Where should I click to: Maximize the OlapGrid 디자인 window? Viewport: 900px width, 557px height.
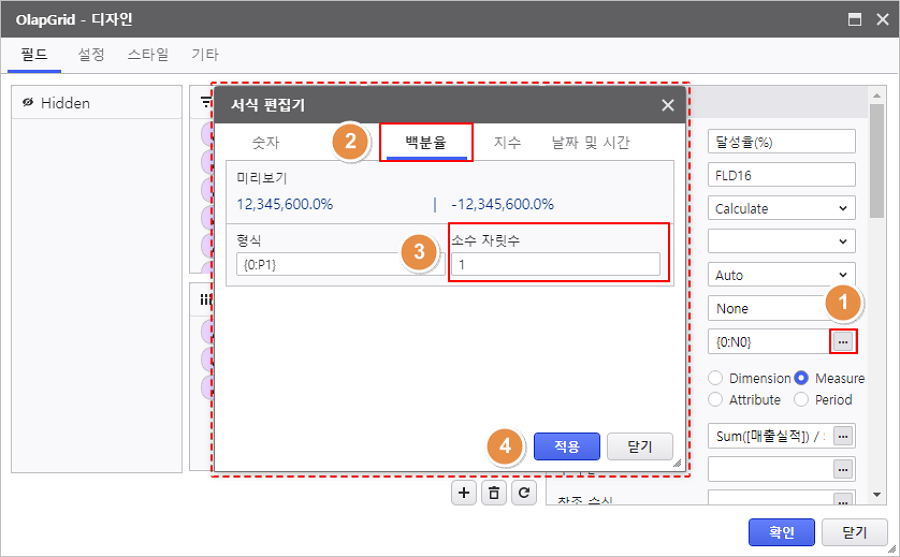(855, 19)
